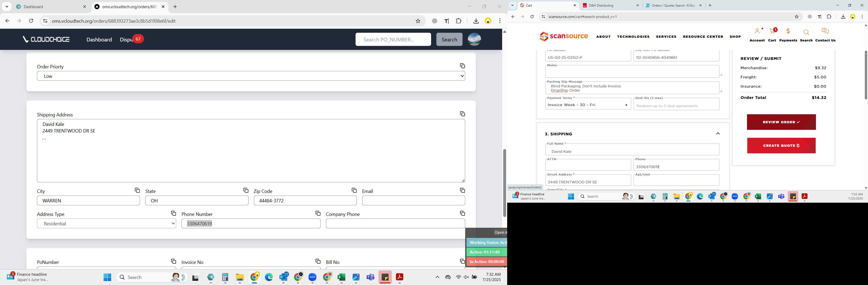
Task: Copy the Email field value
Action: click(x=462, y=191)
